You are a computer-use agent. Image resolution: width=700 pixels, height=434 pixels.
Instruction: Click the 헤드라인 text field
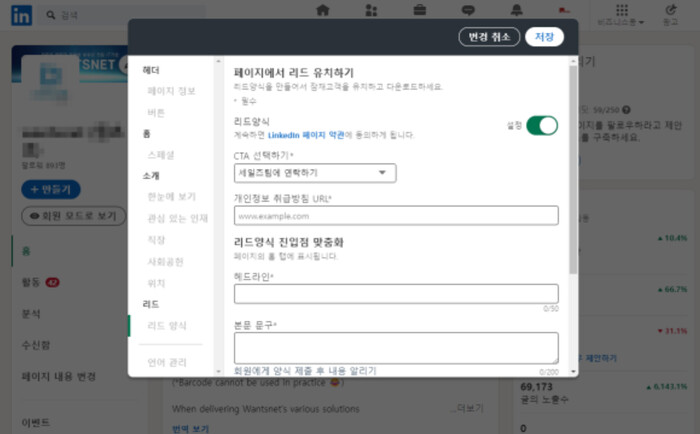[396, 293]
